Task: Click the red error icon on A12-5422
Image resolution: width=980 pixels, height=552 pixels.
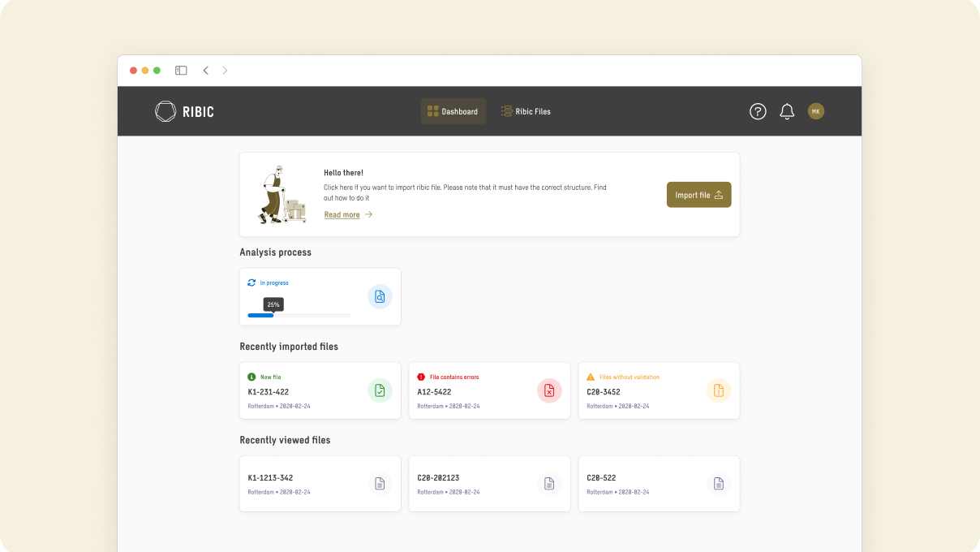Action: (x=549, y=390)
